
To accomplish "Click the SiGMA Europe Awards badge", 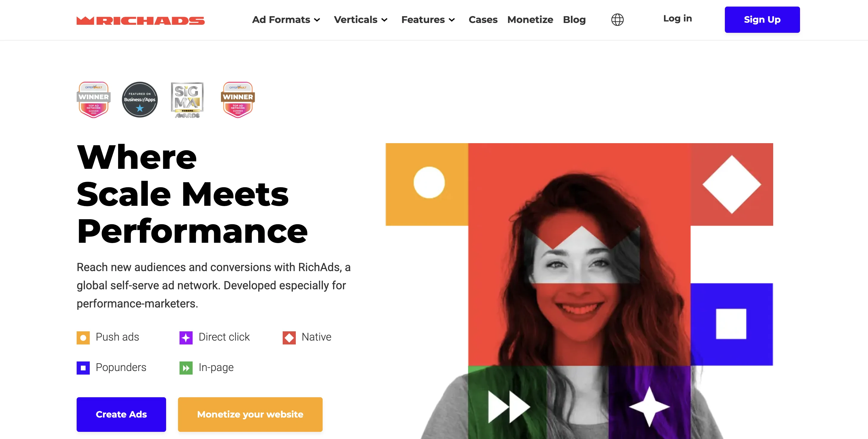I will pos(187,100).
